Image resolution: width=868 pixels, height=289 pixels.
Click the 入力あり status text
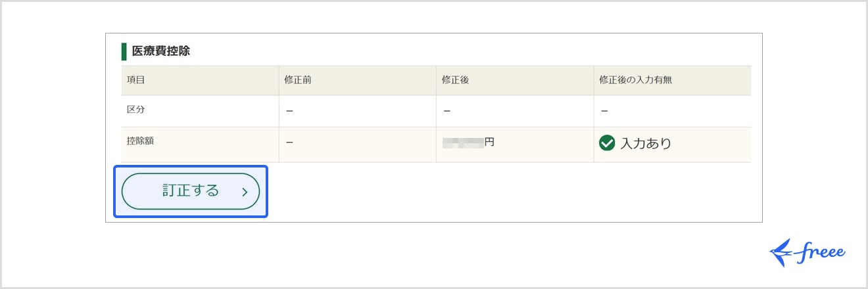coord(646,143)
